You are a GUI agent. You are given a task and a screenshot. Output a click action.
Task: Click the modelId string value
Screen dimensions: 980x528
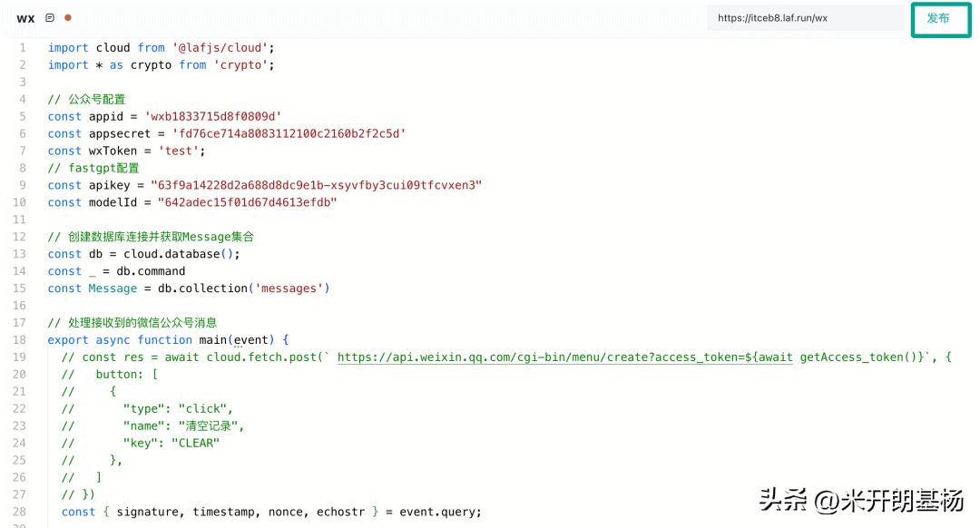point(247,202)
